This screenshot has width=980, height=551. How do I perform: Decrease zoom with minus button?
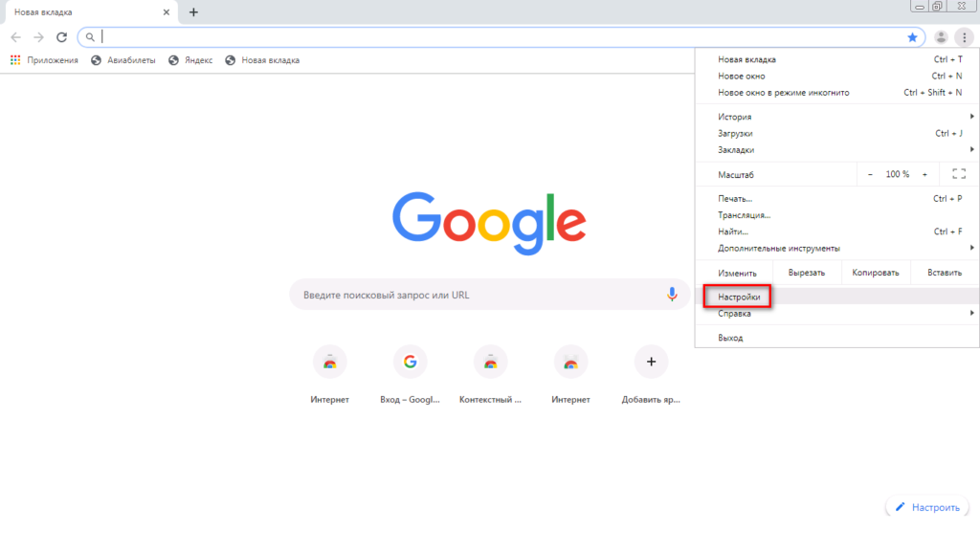pyautogui.click(x=870, y=174)
